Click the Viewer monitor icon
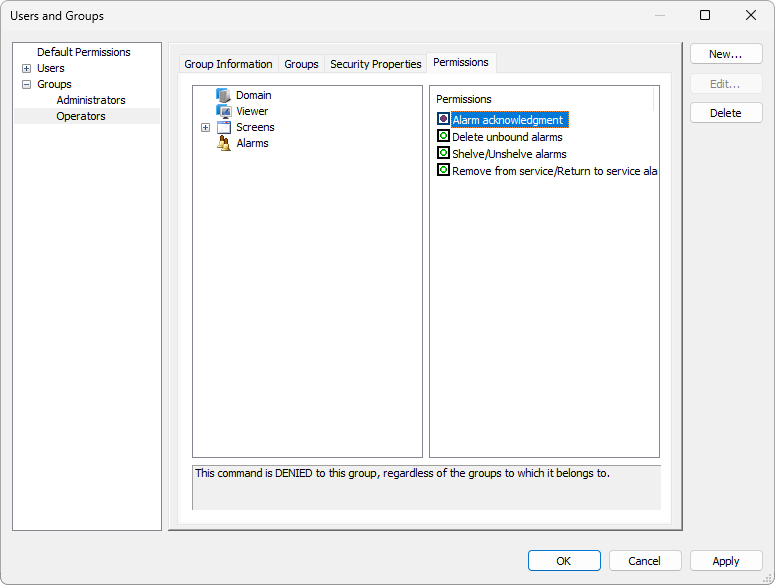Screen dimensions: 775x585 coord(224,111)
